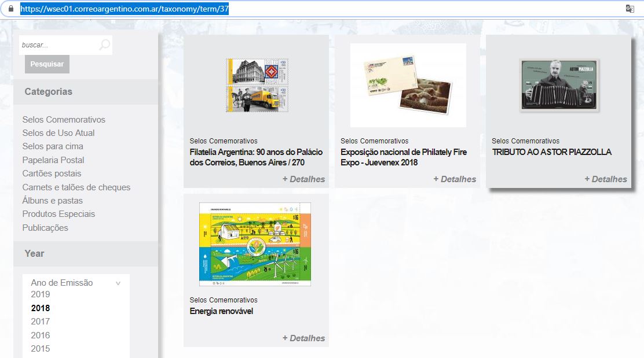The image size is (644, 358).
Task: Open the Álbuns e pastas category
Action: click(53, 201)
